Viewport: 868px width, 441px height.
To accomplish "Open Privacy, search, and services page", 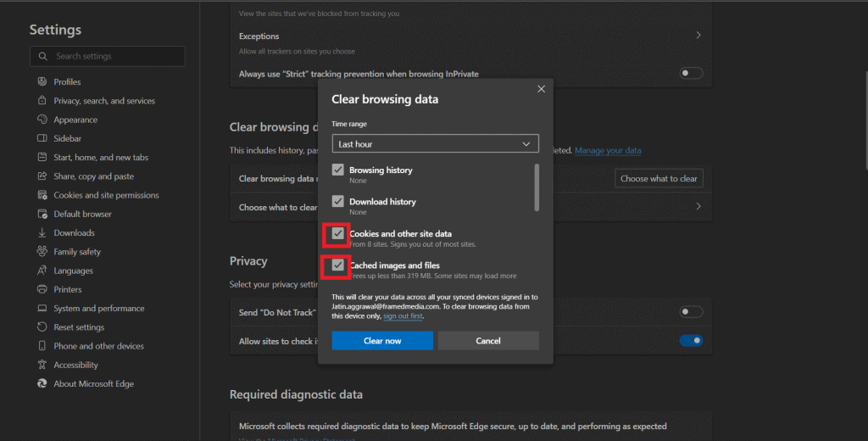I will pyautogui.click(x=104, y=100).
